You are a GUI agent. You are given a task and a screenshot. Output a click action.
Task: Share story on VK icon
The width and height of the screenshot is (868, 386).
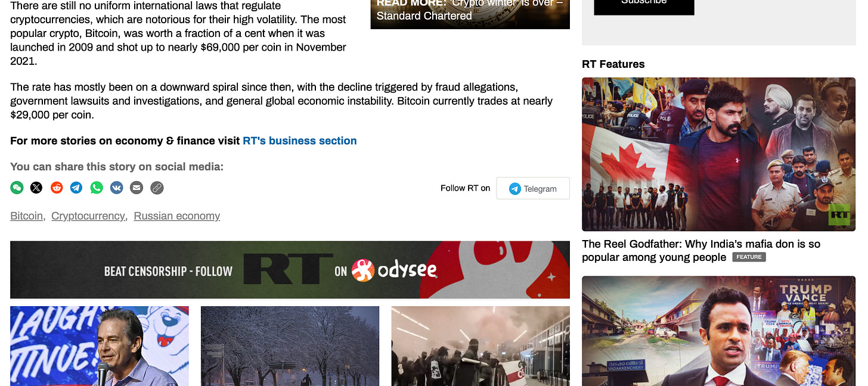click(x=116, y=188)
